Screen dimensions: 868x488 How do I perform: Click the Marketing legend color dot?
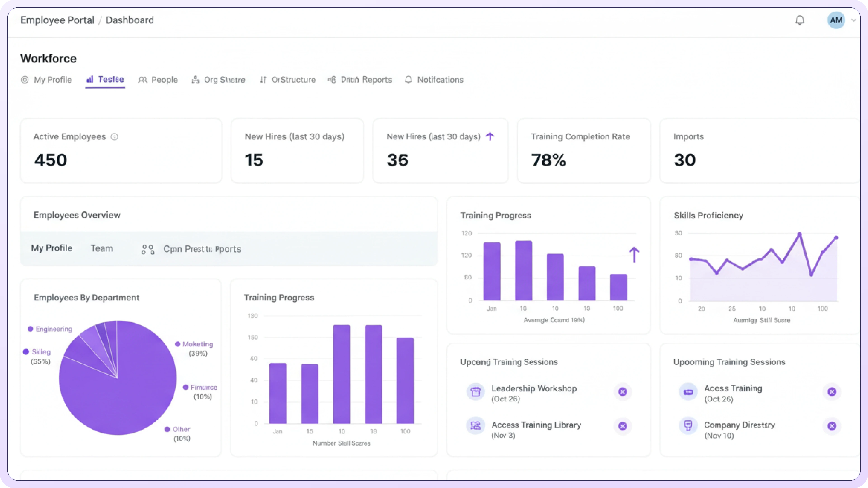pos(177,344)
